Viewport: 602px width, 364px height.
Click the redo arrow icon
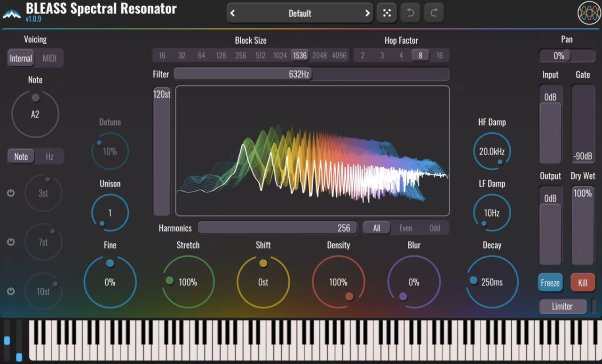(434, 13)
